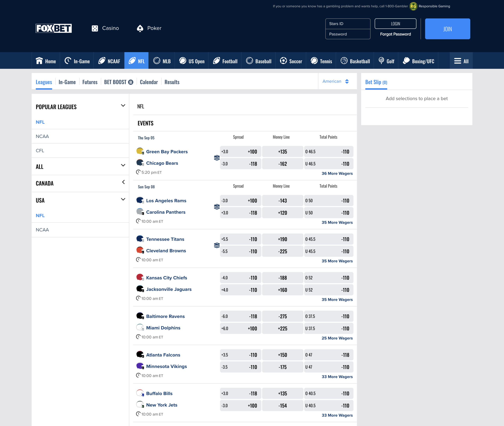The height and width of the screenshot is (426, 504).
Task: Click the Chicago Bears helmet icon
Action: 140,163
